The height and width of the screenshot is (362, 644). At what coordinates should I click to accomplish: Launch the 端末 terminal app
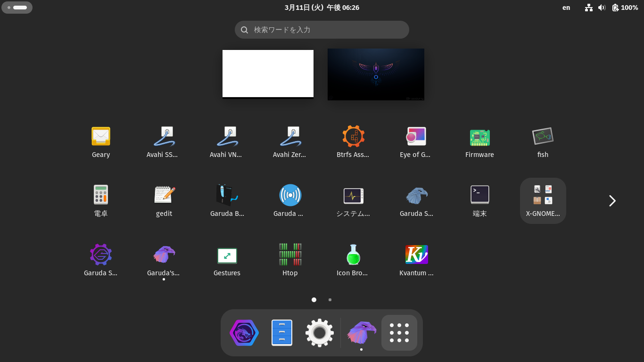479,201
